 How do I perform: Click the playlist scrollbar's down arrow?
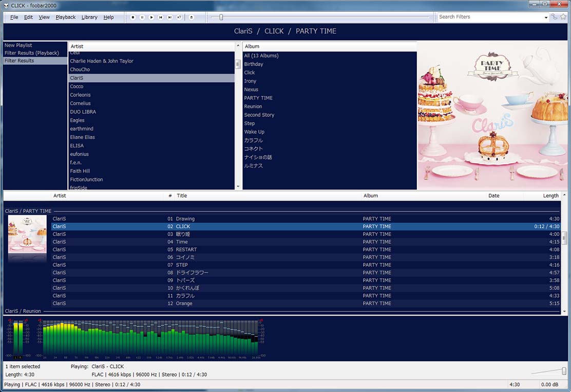coord(564,311)
